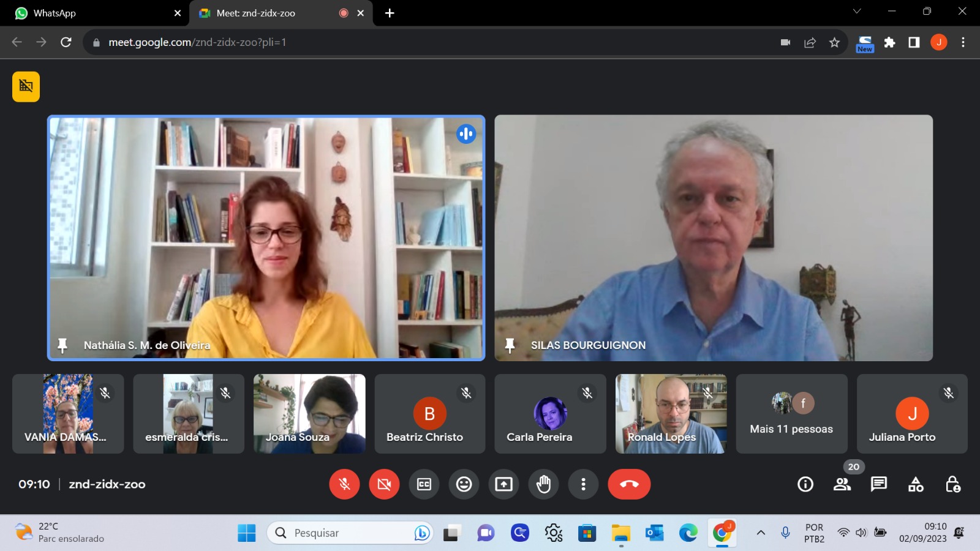Open more options three-dot menu in Meet
980x551 pixels.
(x=583, y=484)
